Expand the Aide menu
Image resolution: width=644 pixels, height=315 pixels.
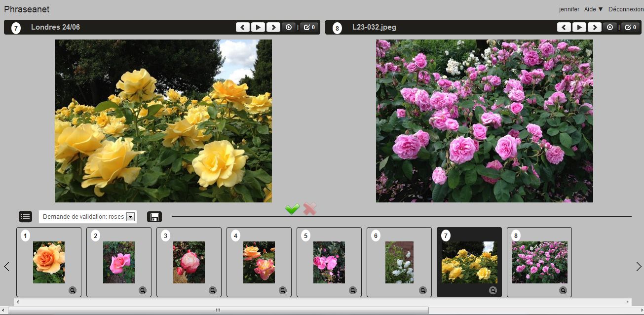(593, 9)
